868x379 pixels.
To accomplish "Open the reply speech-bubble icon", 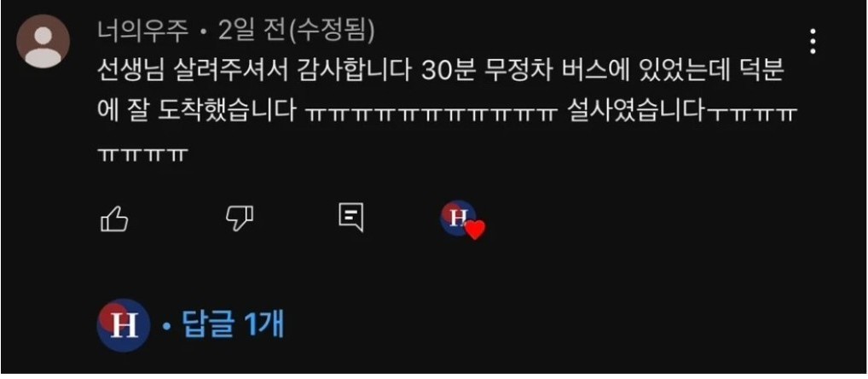I will 351,217.
